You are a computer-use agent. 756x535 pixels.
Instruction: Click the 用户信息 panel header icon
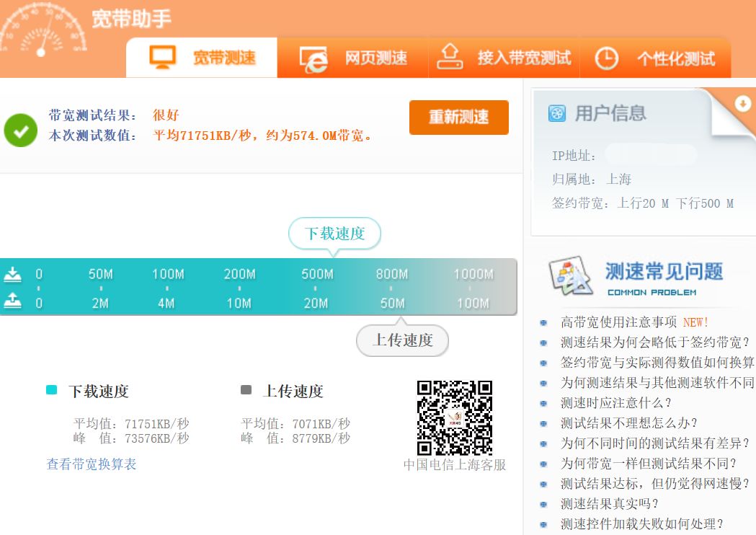[556, 112]
